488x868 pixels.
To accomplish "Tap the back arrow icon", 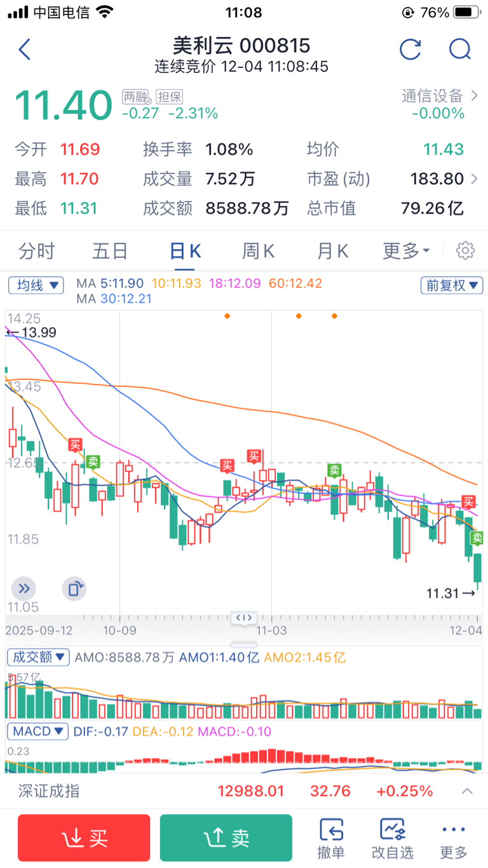I will pyautogui.click(x=25, y=50).
